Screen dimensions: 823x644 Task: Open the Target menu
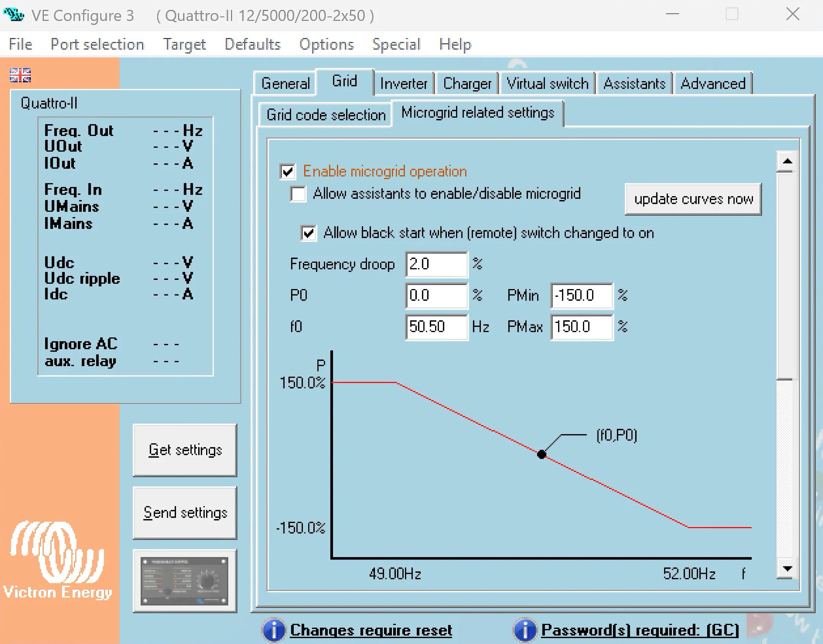pos(184,44)
